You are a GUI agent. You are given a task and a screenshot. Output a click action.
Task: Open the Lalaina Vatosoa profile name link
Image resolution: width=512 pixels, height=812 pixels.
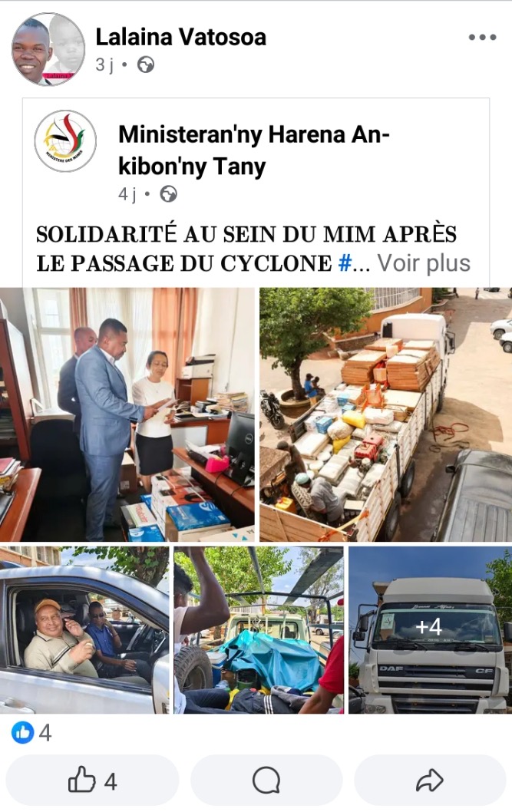pyautogui.click(x=180, y=38)
